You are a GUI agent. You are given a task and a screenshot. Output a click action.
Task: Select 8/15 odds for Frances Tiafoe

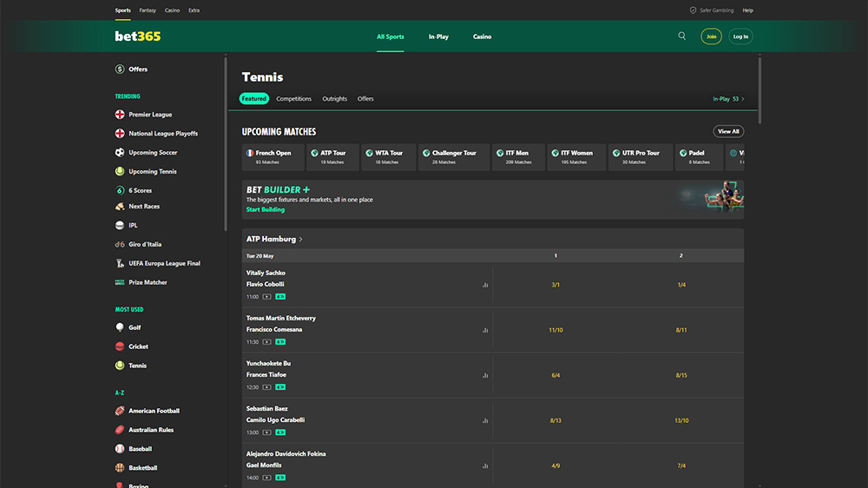[681, 376]
